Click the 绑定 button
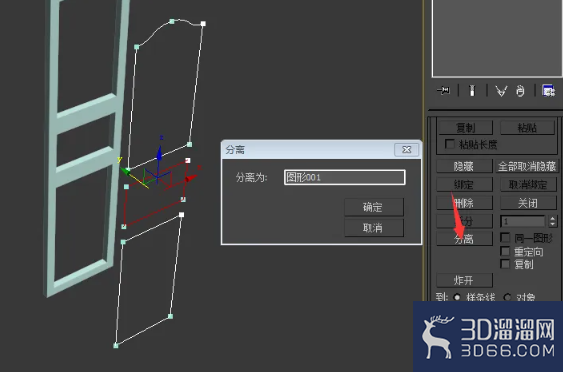 pos(464,185)
